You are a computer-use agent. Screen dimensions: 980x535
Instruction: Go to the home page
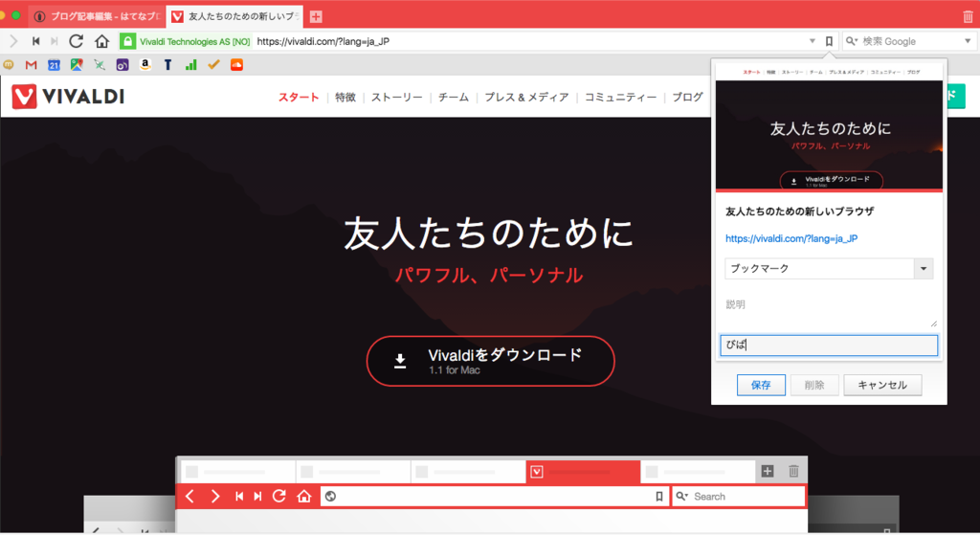pos(101,41)
